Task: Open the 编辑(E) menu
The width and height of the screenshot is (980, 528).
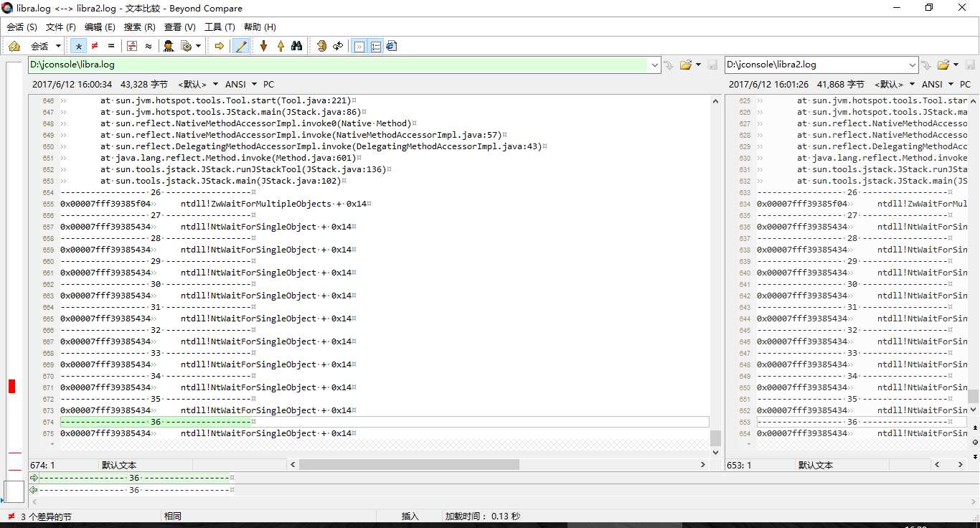Action: pyautogui.click(x=100, y=27)
